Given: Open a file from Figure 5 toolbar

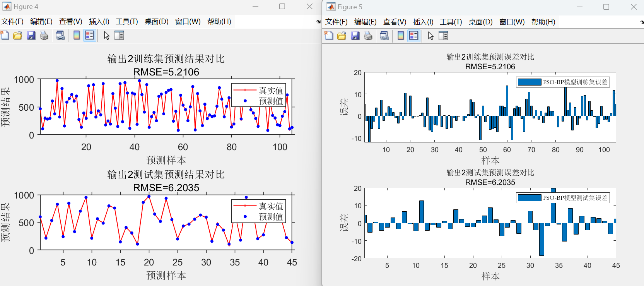Looking at the screenshot, I should (x=342, y=36).
